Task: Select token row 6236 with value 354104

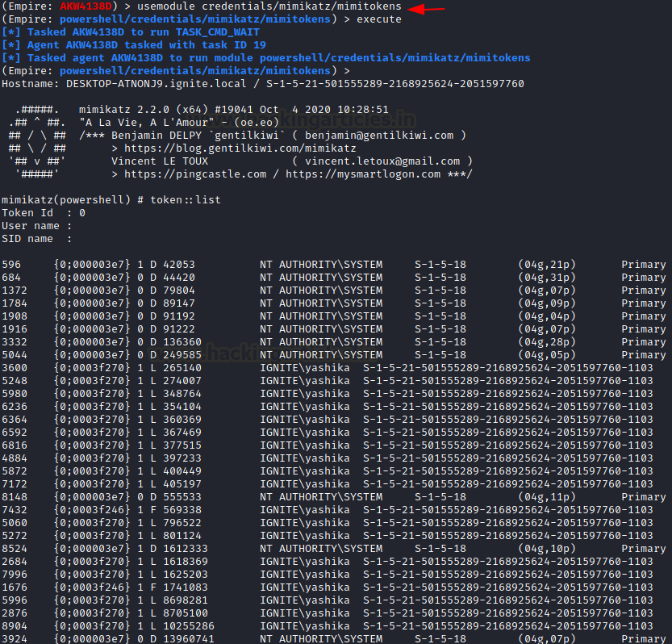Action: click(x=328, y=407)
